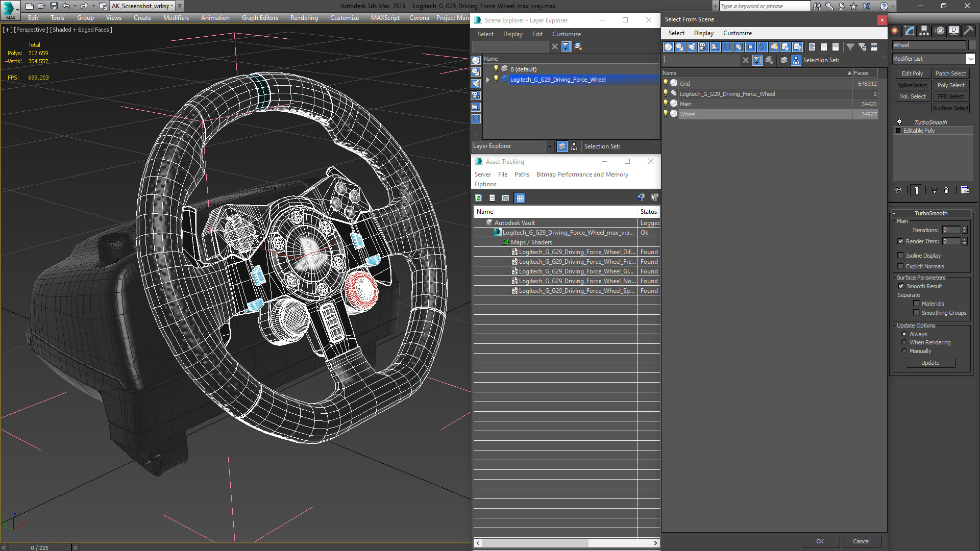Open the Animation menu

coord(215,18)
